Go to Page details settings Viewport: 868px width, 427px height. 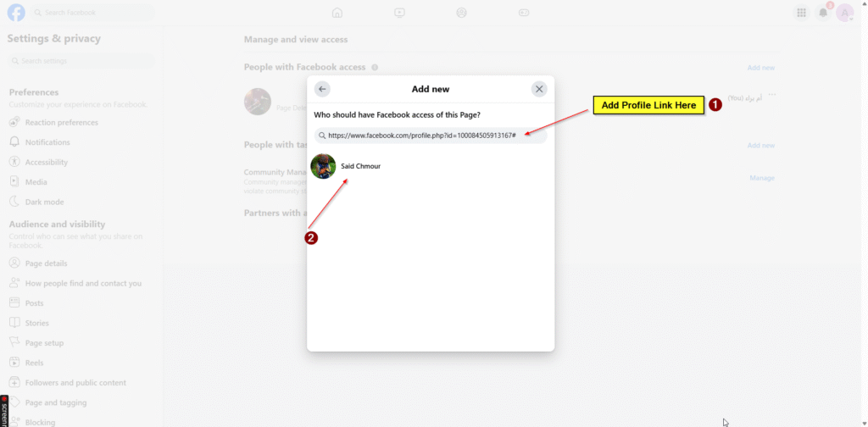(x=46, y=263)
